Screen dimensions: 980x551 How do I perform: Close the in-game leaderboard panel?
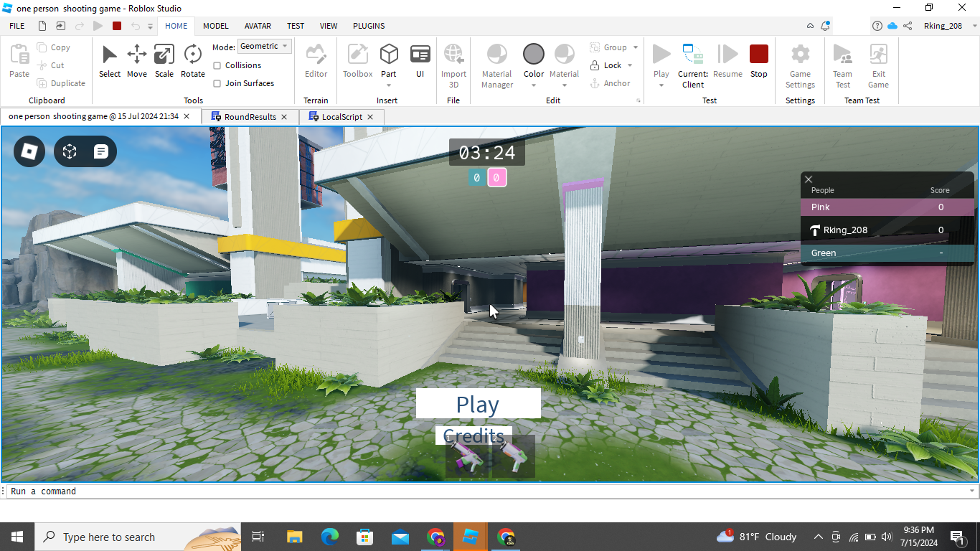(809, 179)
